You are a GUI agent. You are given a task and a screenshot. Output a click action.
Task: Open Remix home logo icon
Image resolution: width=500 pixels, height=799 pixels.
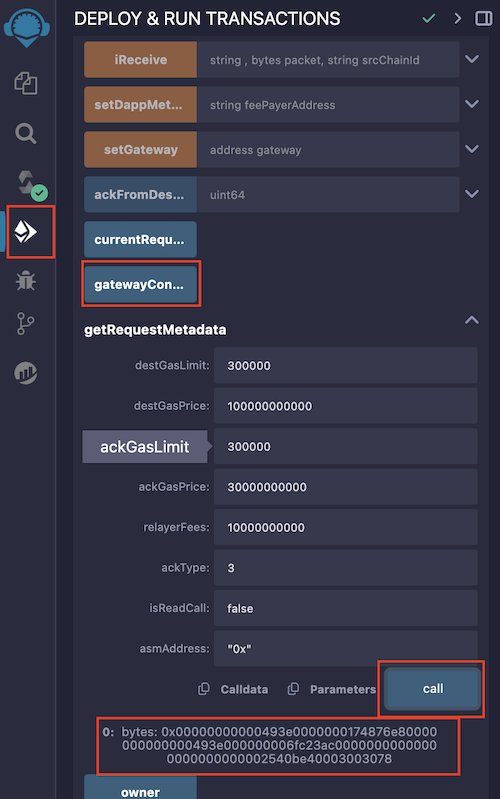click(x=27, y=29)
